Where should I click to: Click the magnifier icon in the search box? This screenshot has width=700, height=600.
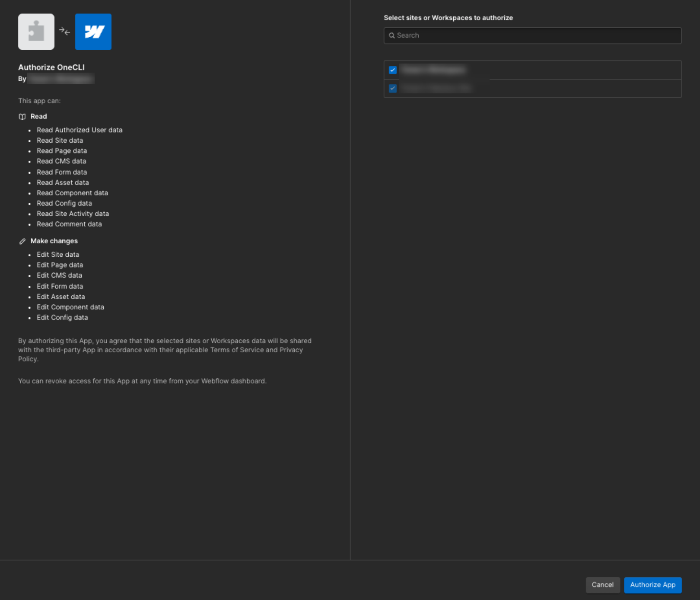point(392,35)
